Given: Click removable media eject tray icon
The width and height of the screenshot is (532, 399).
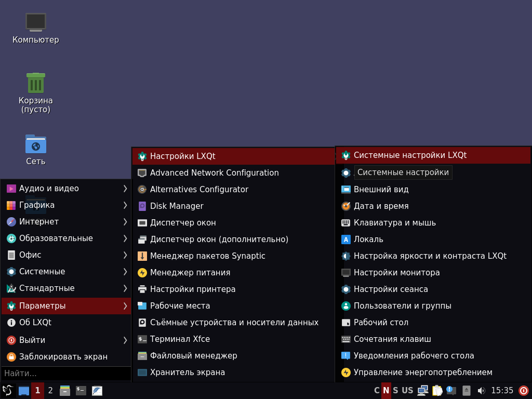Looking at the screenshot, I should [467, 391].
